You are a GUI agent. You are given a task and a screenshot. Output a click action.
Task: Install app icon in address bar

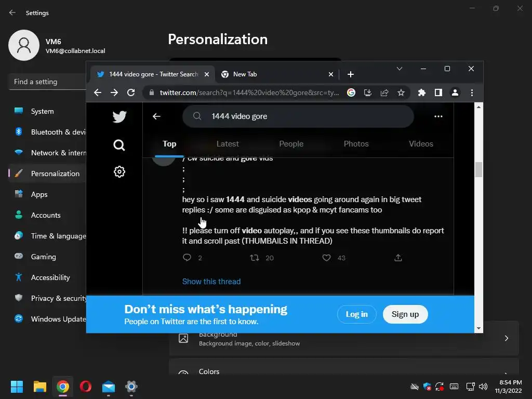click(368, 92)
